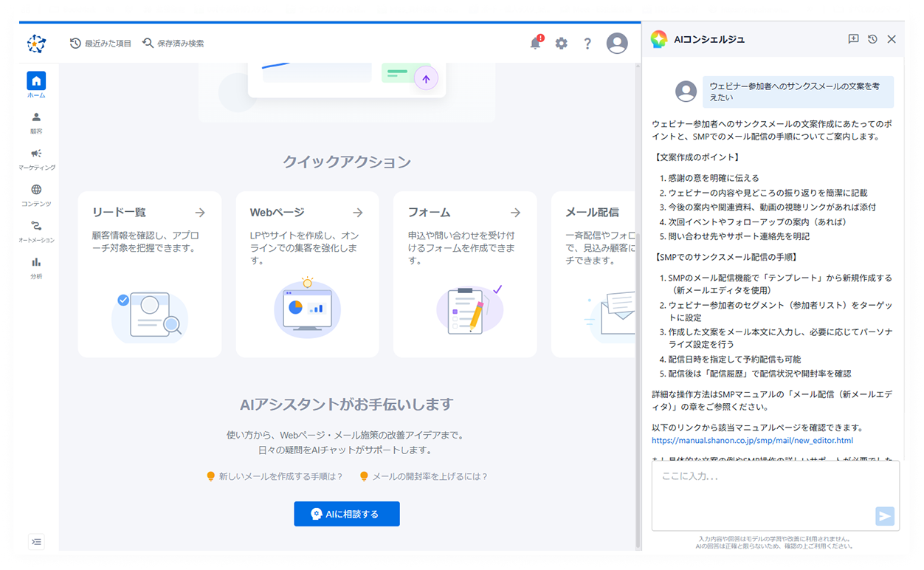924x570 pixels.
Task: Expand the フォーム quick action arrow
Action: (516, 212)
